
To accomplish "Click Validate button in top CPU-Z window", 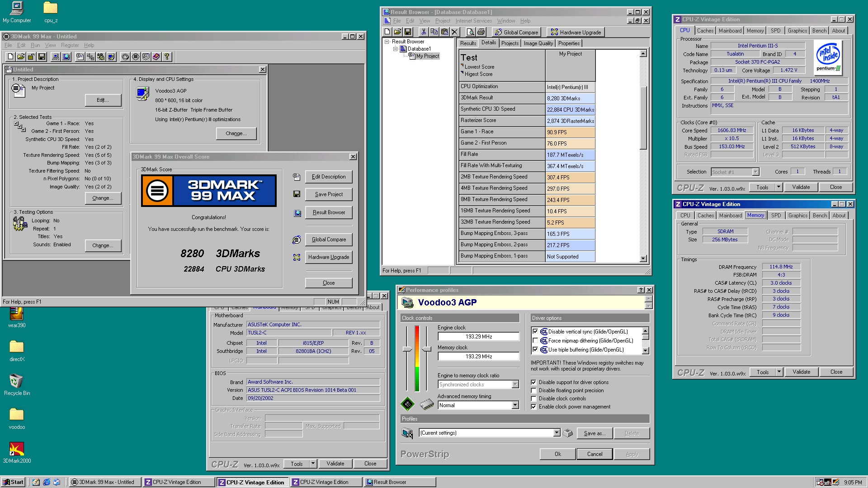I will pos(801,187).
